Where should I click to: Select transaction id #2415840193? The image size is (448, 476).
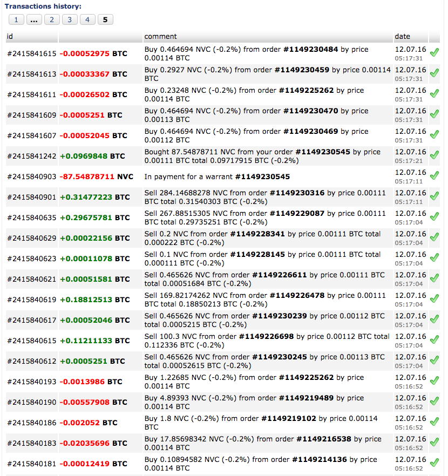(x=32, y=382)
